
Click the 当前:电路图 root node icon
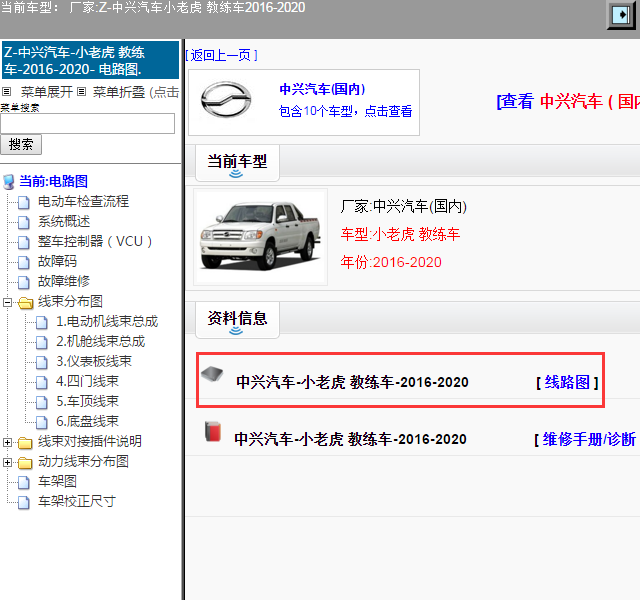point(9,182)
